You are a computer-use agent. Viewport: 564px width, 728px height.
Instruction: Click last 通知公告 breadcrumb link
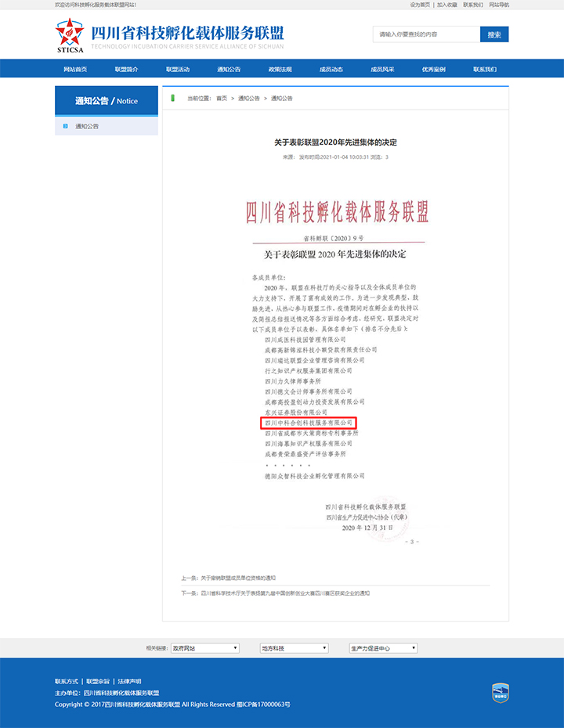coord(282,99)
